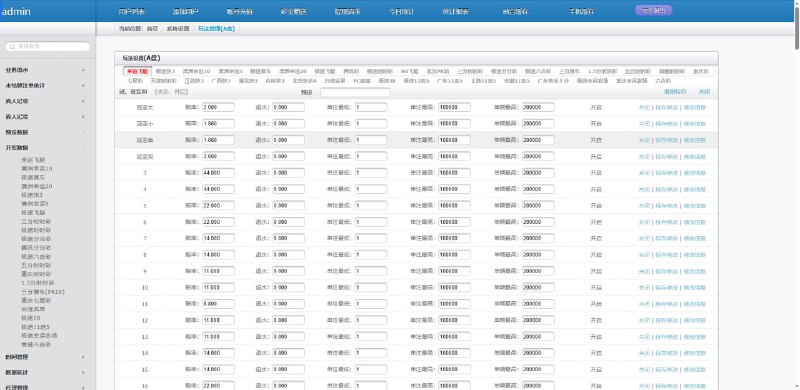
Task: Click the magnifier icon in sidebar search
Action: (x=11, y=46)
